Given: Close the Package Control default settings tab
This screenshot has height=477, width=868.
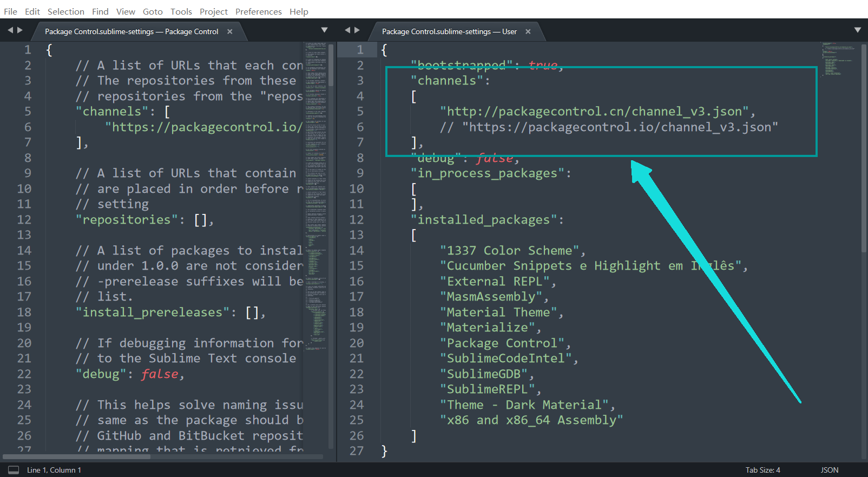Looking at the screenshot, I should point(230,31).
